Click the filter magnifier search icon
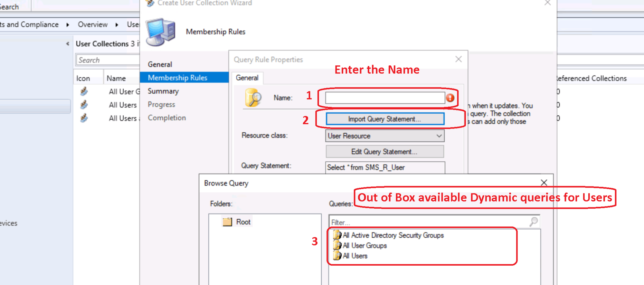This screenshot has width=644, height=285. 534,222
